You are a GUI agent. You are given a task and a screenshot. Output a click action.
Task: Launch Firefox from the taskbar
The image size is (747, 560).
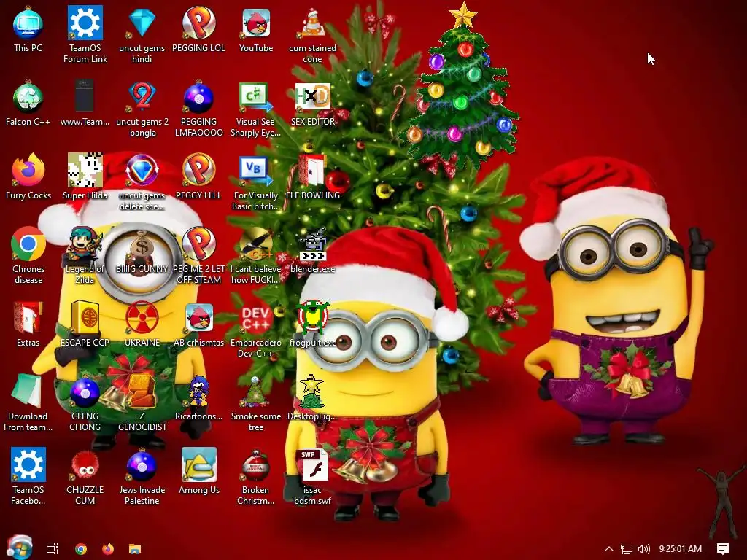[108, 549]
